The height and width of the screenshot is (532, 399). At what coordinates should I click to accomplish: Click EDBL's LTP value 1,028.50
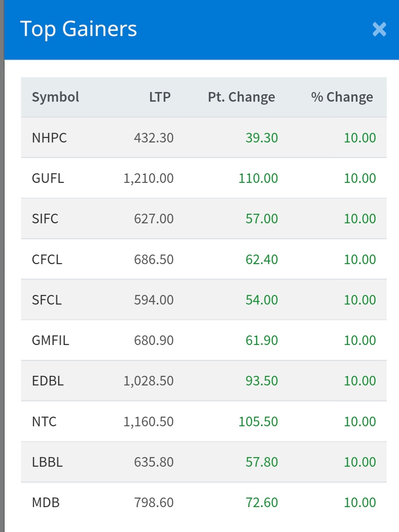point(148,381)
